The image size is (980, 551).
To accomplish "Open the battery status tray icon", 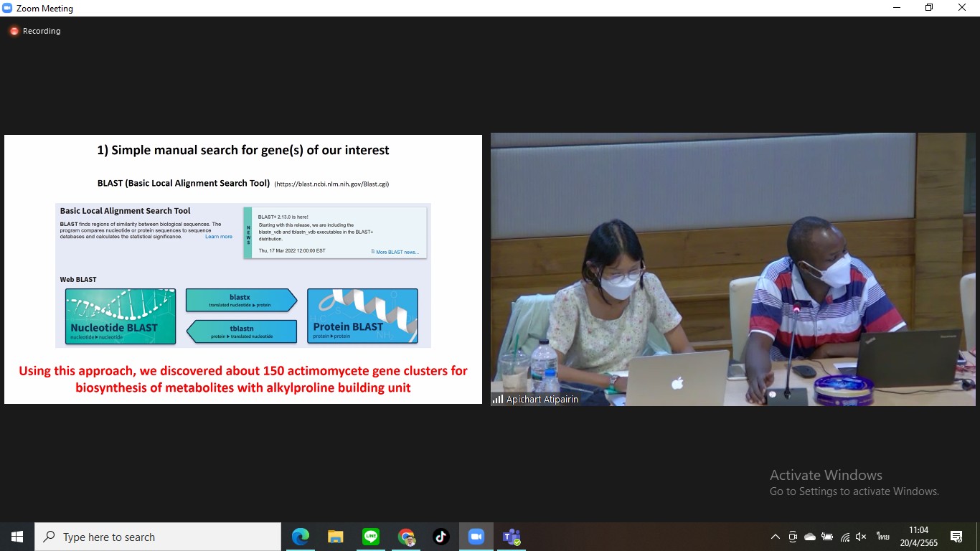I will pos(827,537).
